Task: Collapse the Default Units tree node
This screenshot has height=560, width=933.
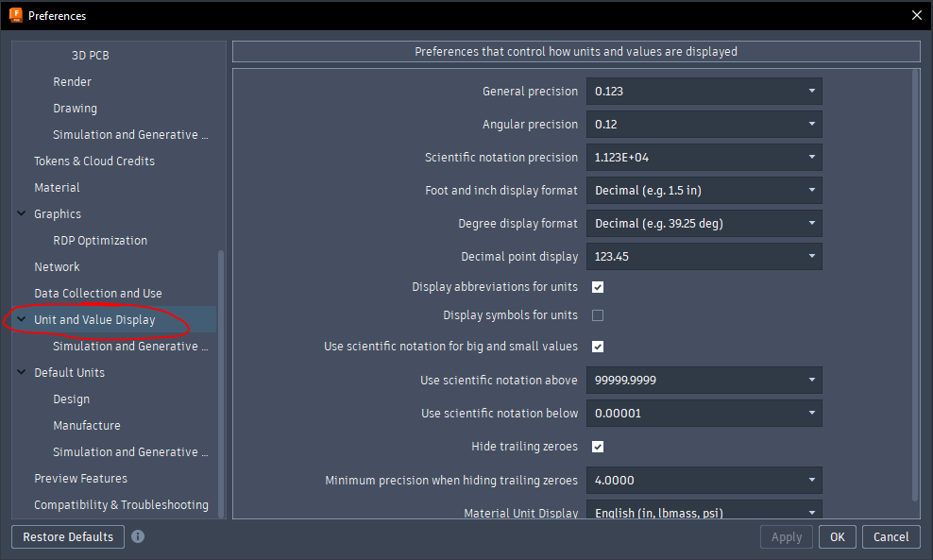Action: 22,372
